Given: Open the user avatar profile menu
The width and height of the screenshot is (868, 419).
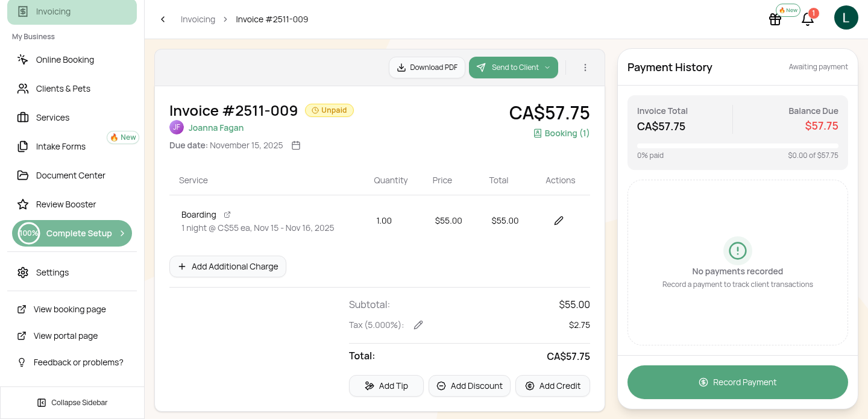Looking at the screenshot, I should point(846,17).
